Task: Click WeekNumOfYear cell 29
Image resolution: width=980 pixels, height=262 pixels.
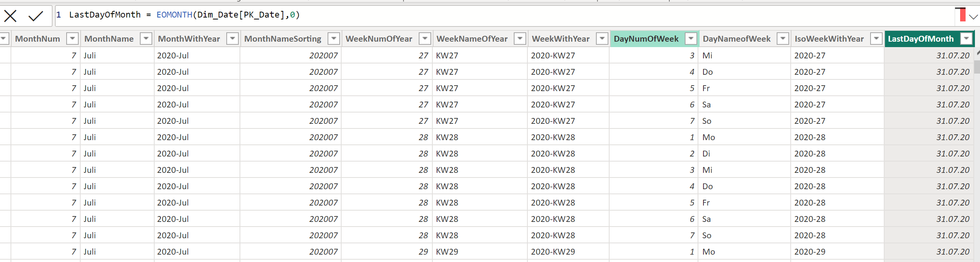Action: point(387,251)
